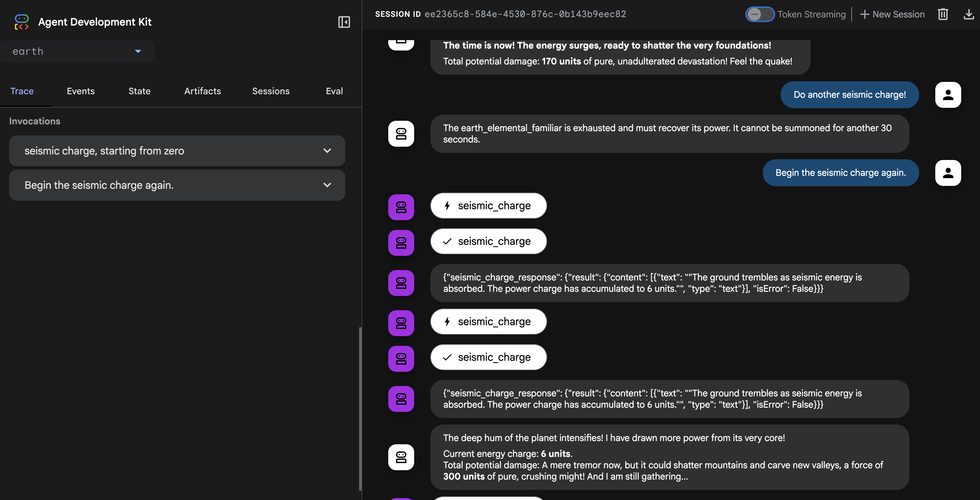Collapse the left side panel icon
Viewport: 980px width, 500px height.
(344, 22)
